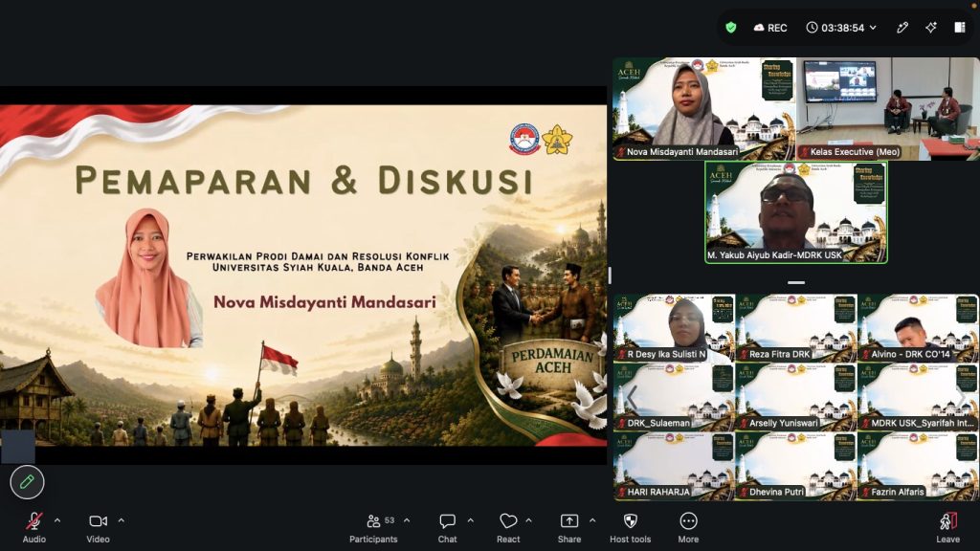Go to next gallery page arrow
The image size is (980, 551).
coord(962,397)
